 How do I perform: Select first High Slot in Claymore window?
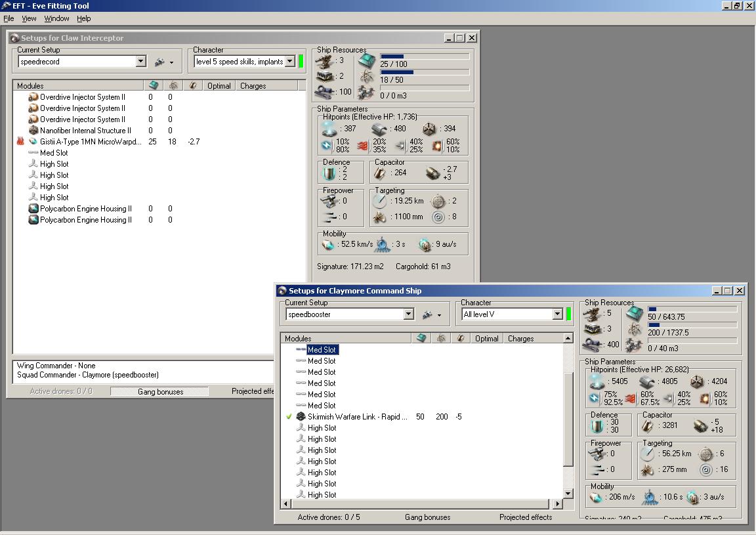[x=322, y=427]
